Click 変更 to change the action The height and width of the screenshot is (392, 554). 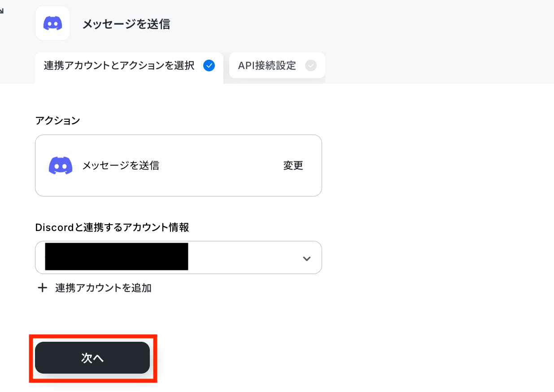click(x=293, y=166)
